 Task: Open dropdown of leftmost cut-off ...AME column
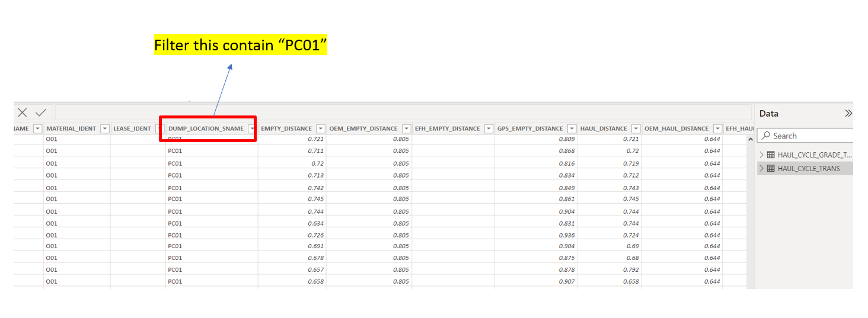pos(37,129)
